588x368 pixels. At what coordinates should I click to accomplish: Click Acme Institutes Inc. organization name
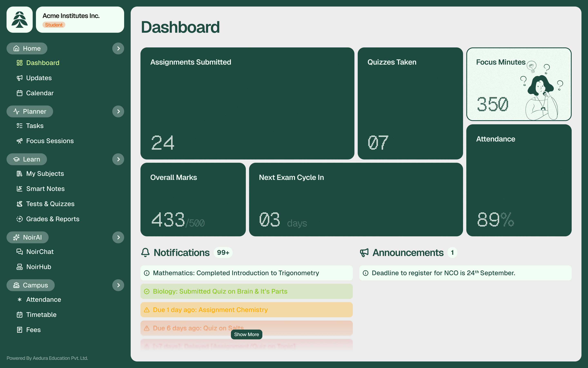(71, 16)
